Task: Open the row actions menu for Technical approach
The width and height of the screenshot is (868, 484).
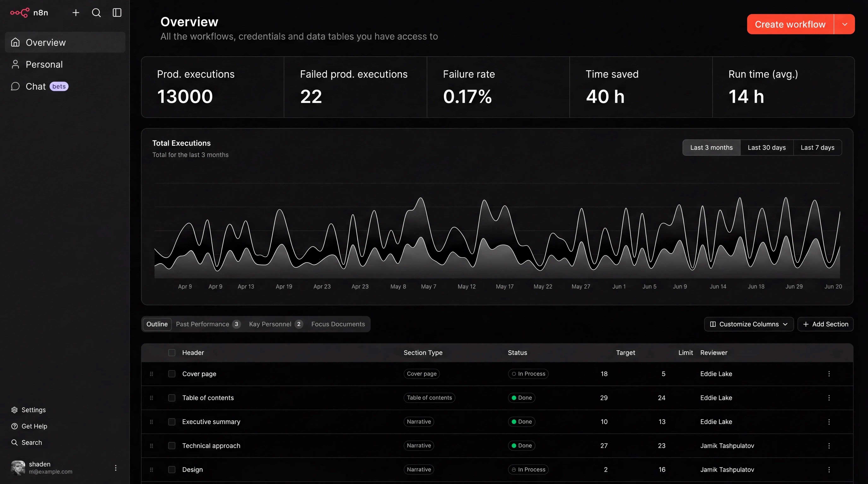Action: tap(829, 446)
